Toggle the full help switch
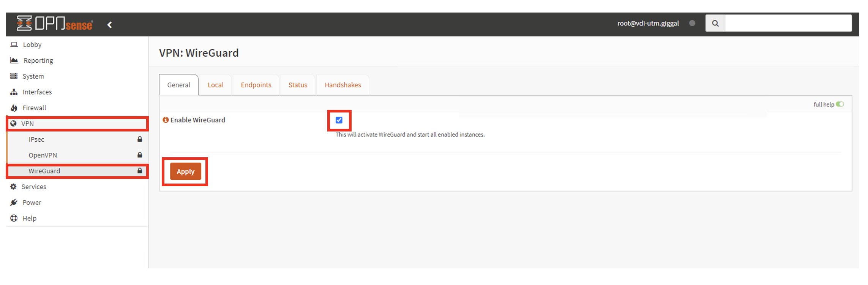 840,104
